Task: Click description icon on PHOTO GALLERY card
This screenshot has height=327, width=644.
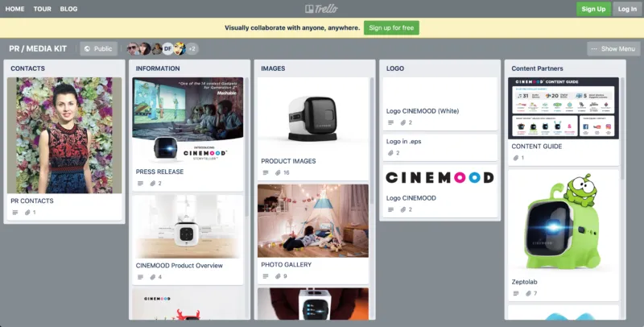Action: (266, 276)
